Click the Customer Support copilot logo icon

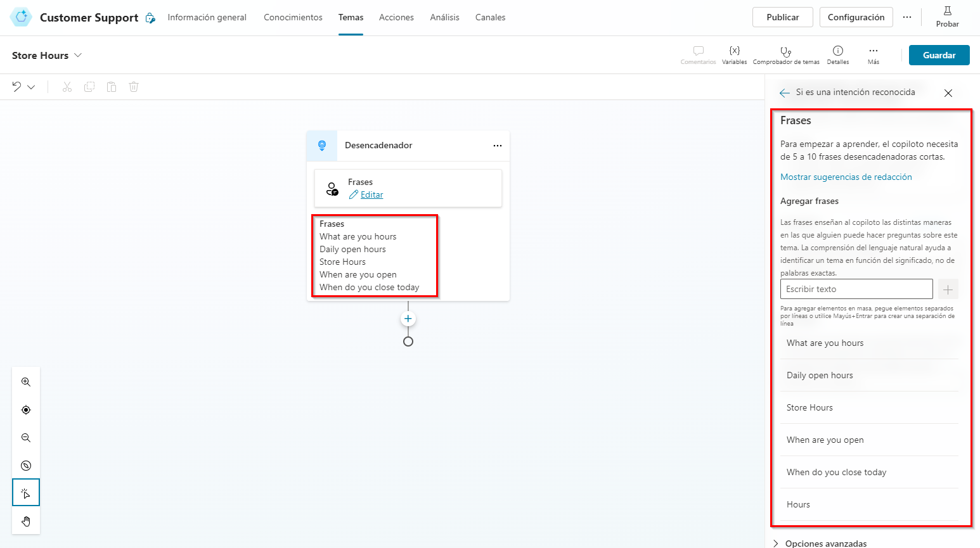click(21, 17)
